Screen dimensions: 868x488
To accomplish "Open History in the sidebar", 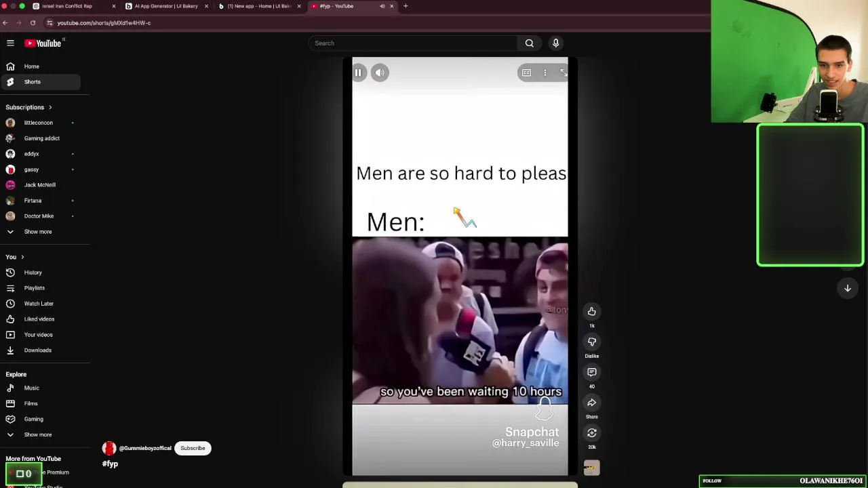I will tap(41, 272).
